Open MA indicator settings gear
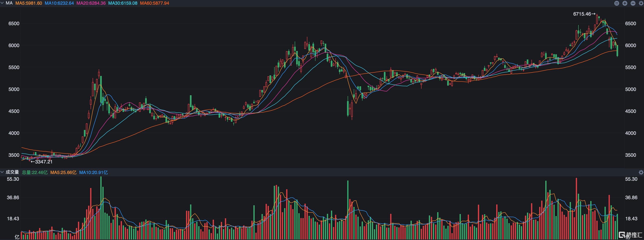644x240 pixels. click(x=641, y=3)
